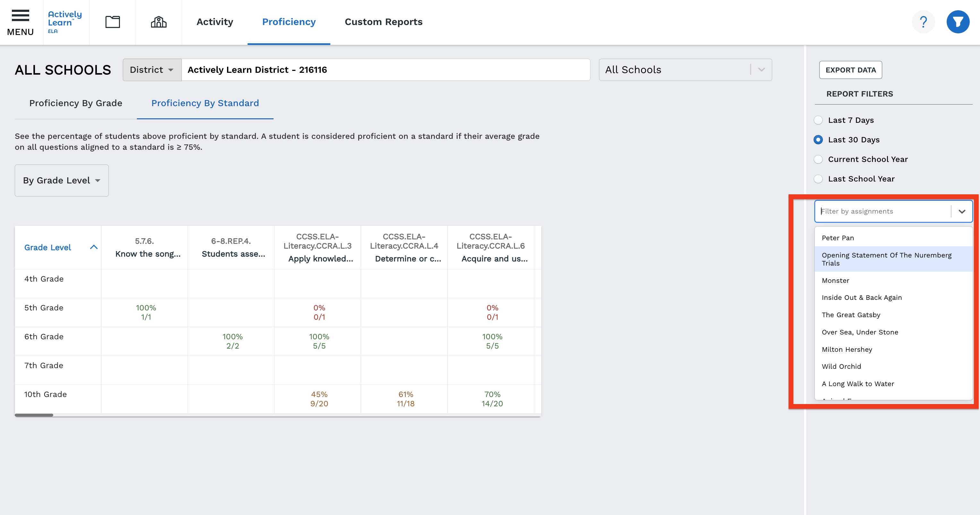
Task: Click the CCRA.L.3 Apply knowled column header
Action: [x=318, y=247]
